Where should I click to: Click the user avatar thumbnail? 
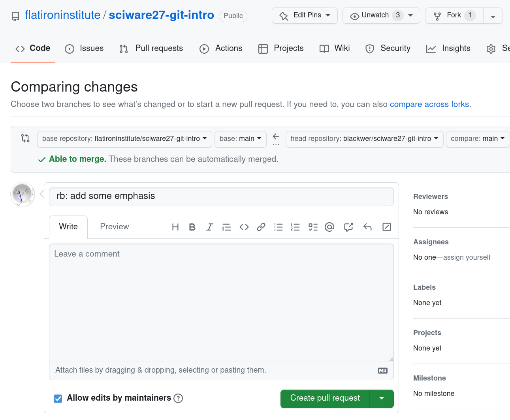(x=23, y=194)
